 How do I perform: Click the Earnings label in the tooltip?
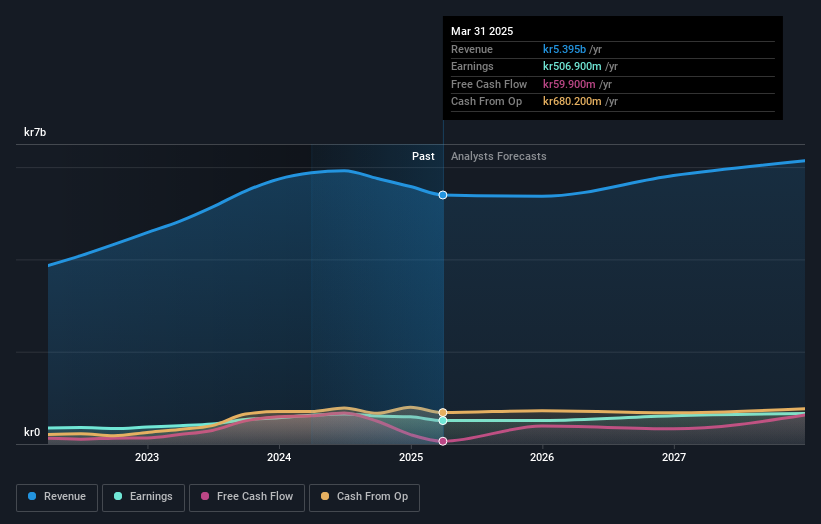[472, 66]
